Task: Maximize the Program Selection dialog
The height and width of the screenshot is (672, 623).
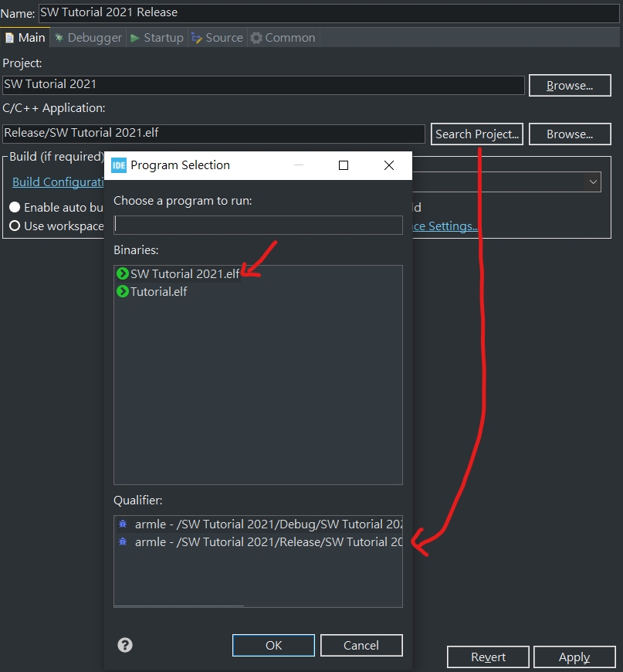Action: (344, 165)
